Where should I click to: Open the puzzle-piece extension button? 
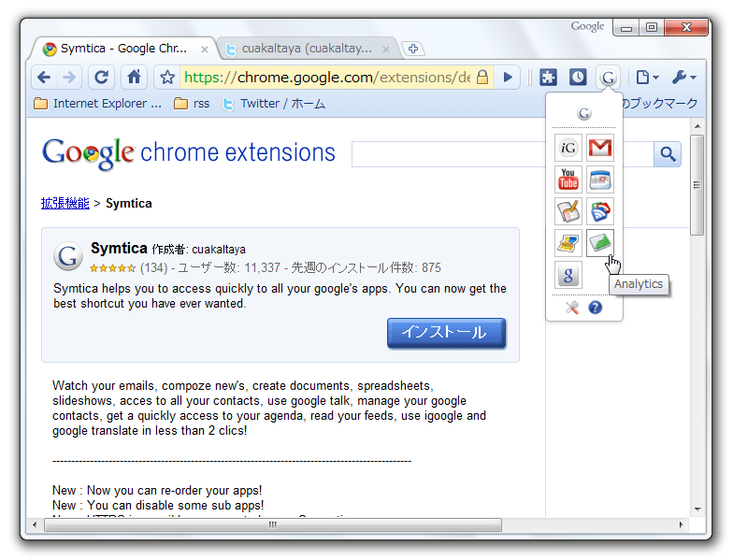point(548,77)
